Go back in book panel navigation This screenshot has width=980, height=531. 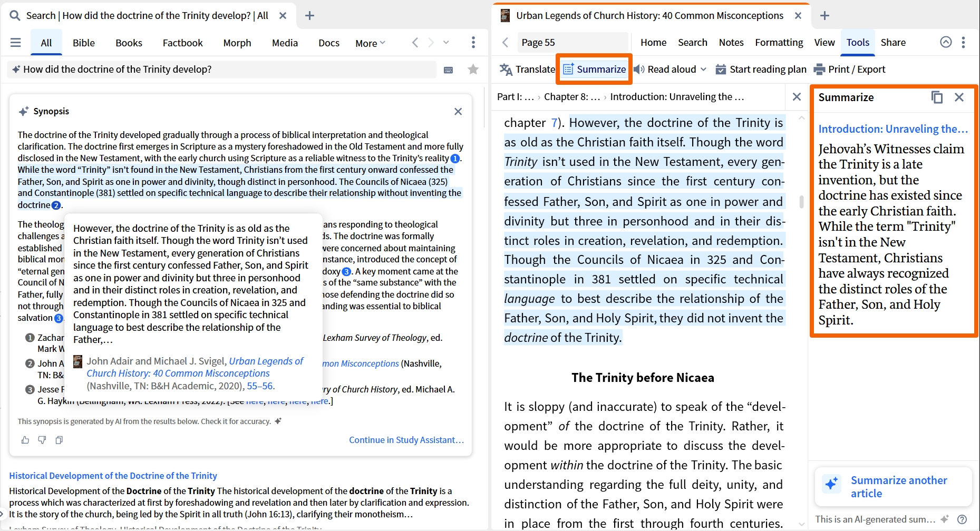(x=505, y=43)
